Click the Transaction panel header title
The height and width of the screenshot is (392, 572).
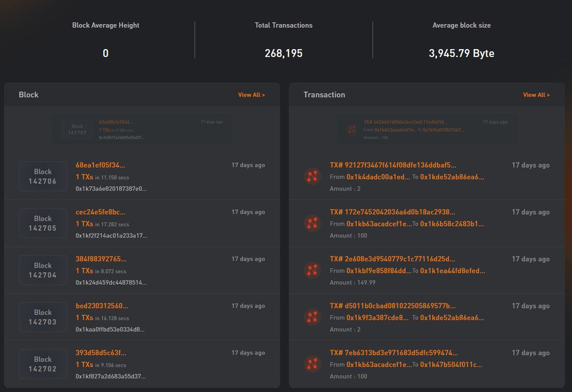point(324,94)
